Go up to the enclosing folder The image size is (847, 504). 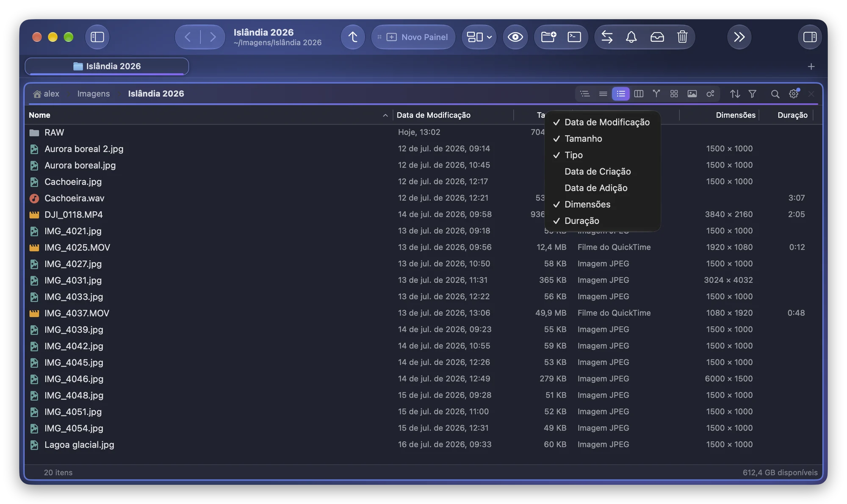[353, 37]
